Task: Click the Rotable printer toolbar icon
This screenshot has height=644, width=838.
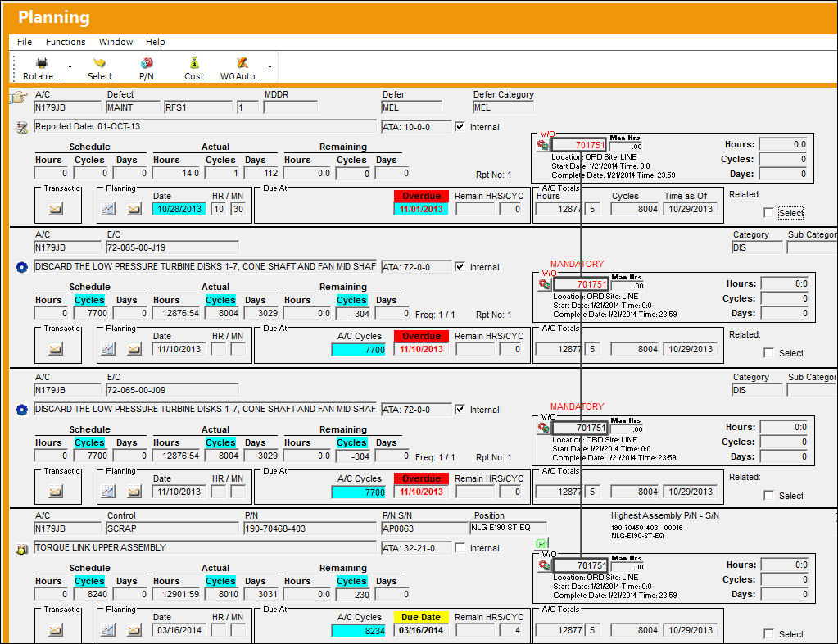Action: 42,63
